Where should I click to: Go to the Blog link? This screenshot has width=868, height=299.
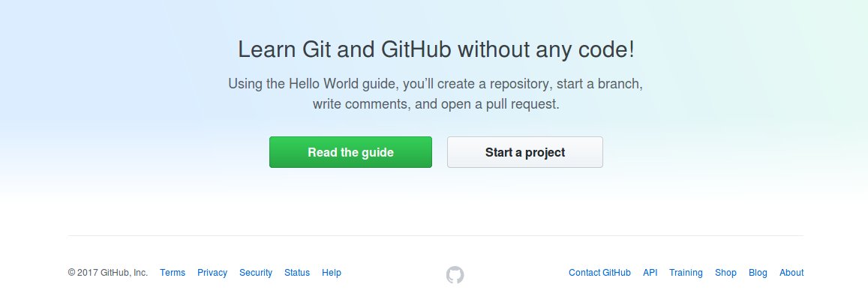coord(758,273)
